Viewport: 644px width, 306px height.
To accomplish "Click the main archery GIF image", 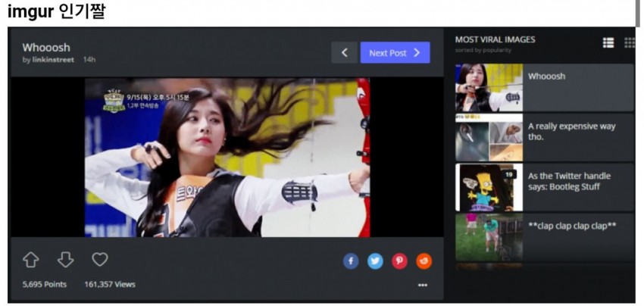I will 227,158.
